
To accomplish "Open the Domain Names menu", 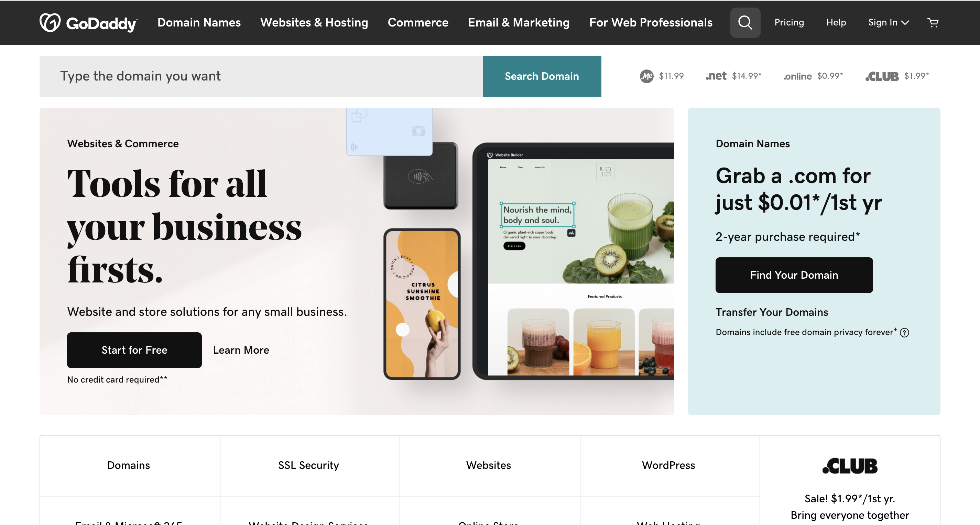I will 199,22.
